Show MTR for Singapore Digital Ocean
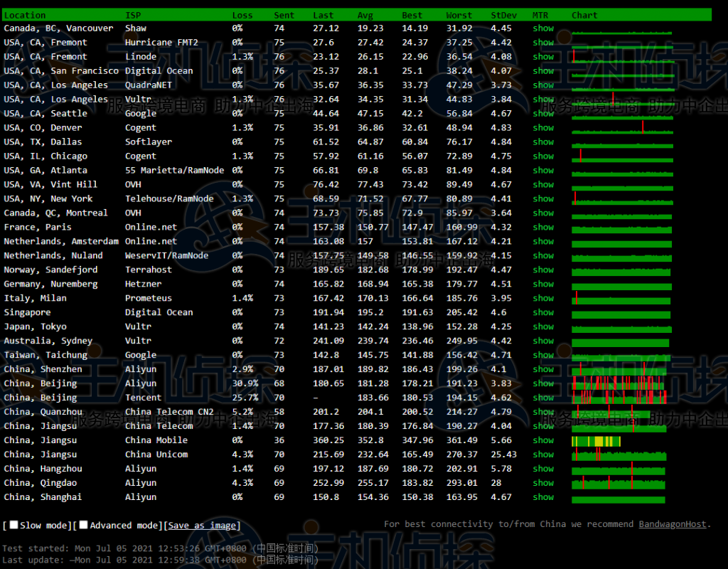The width and height of the screenshot is (728, 569). (543, 313)
